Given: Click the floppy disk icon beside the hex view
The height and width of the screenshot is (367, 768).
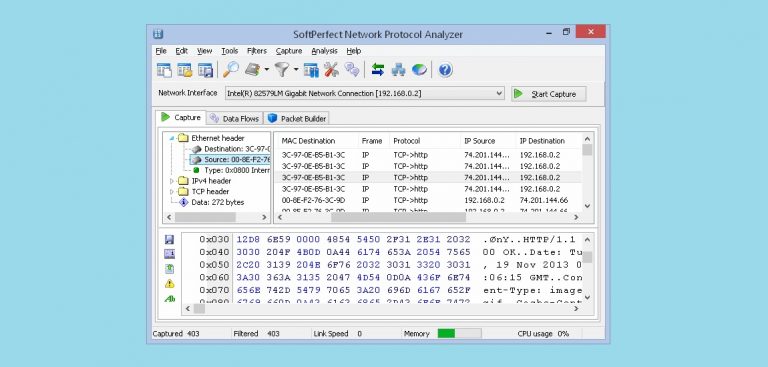Looking at the screenshot, I should [x=169, y=240].
